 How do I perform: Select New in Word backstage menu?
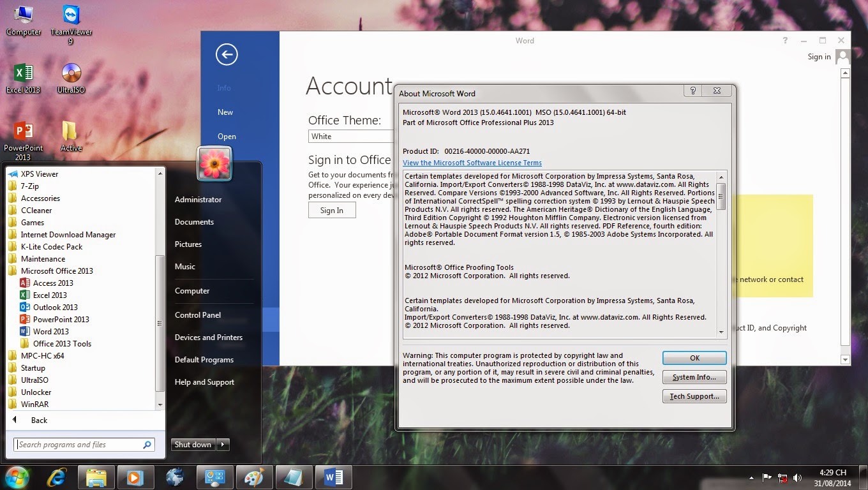click(x=225, y=112)
